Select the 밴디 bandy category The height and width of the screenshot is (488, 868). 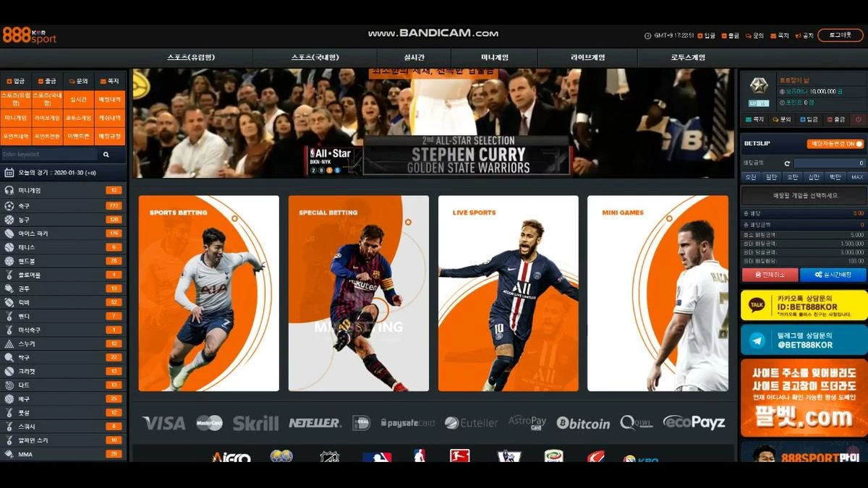[64, 316]
